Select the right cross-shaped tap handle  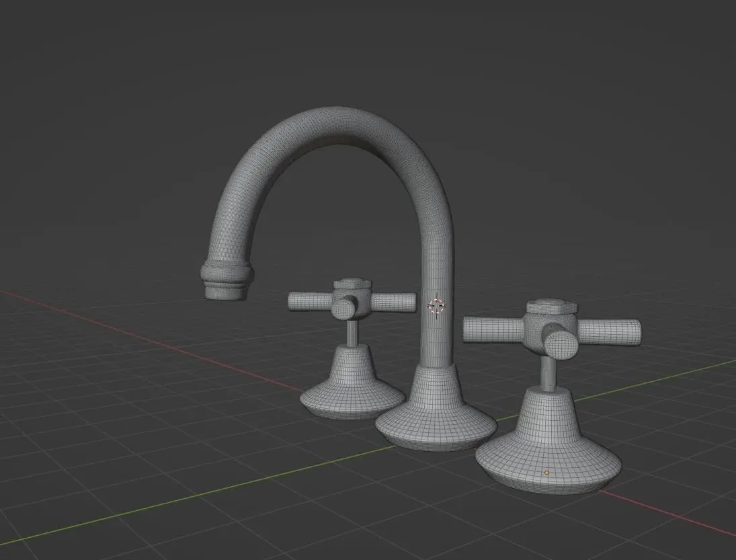[552, 329]
